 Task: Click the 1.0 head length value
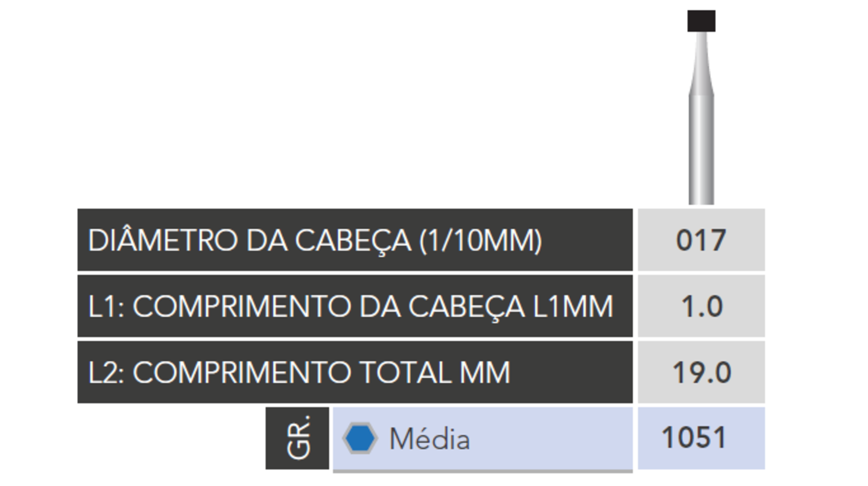702,306
